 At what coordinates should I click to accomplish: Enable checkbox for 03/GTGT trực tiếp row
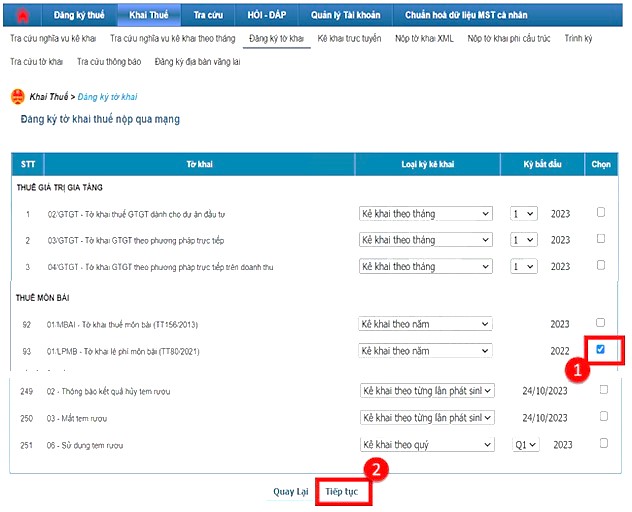click(x=600, y=239)
